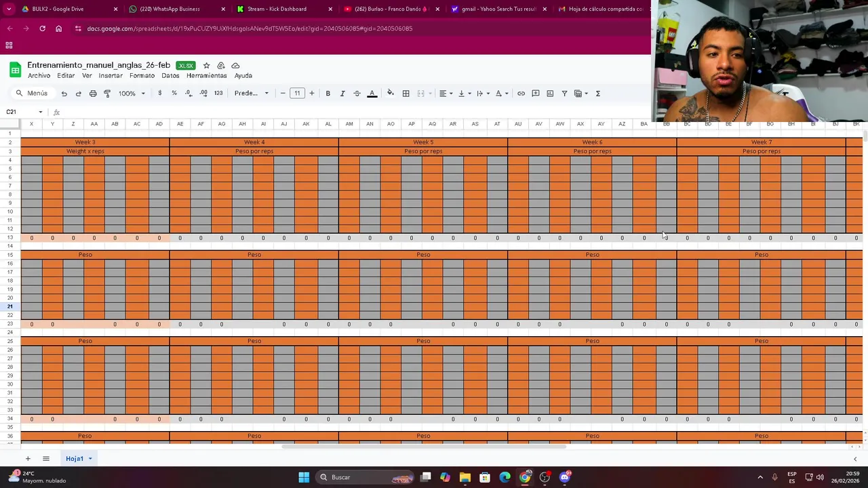This screenshot has height=488, width=868.
Task: Create a filter with the funnel icon
Action: point(564,94)
